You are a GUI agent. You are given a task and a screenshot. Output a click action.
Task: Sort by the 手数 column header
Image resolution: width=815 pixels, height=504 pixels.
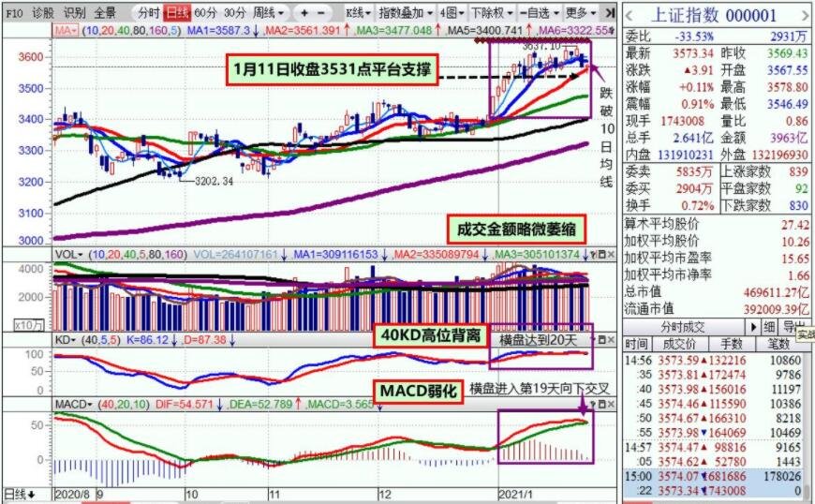pyautogui.click(x=732, y=344)
